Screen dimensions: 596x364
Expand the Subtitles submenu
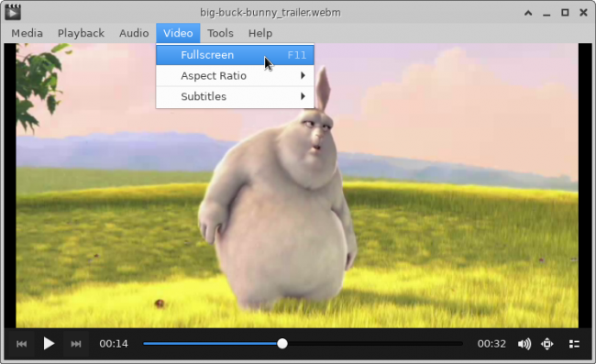235,96
